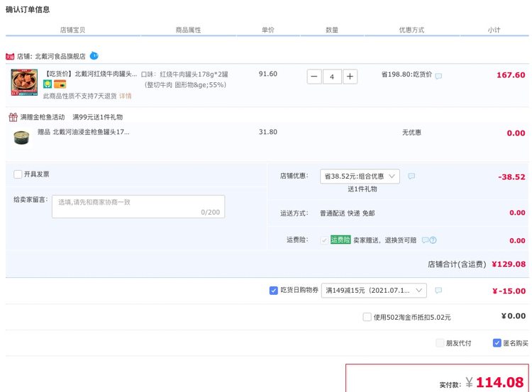Click the braised beef product thumbnail
Screen dimensions: 532x392
pos(24,82)
